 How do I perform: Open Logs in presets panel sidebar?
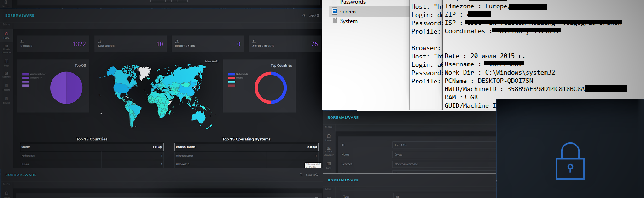tap(329, 164)
